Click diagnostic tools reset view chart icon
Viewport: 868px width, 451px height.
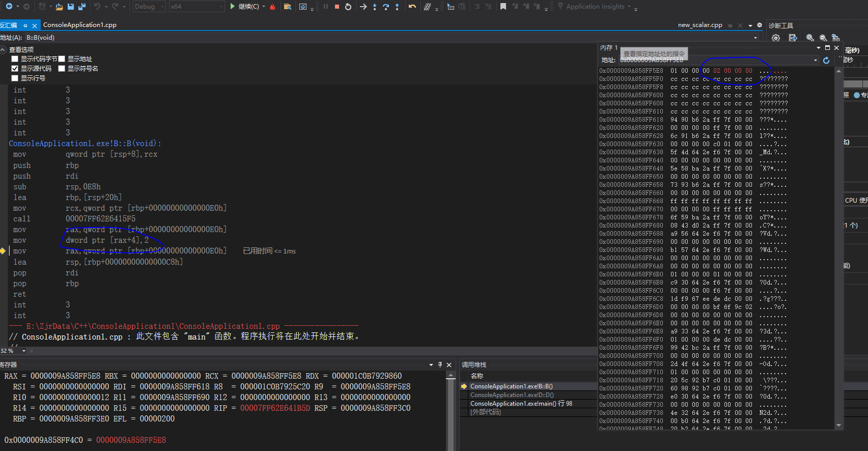tap(836, 38)
